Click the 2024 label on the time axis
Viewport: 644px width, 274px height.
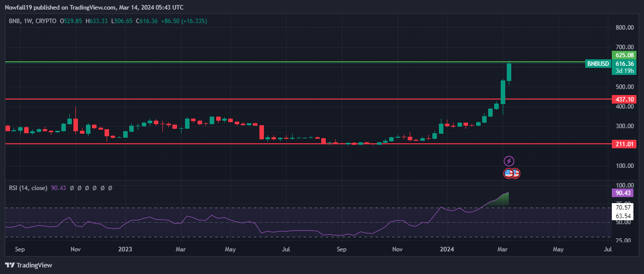point(446,248)
